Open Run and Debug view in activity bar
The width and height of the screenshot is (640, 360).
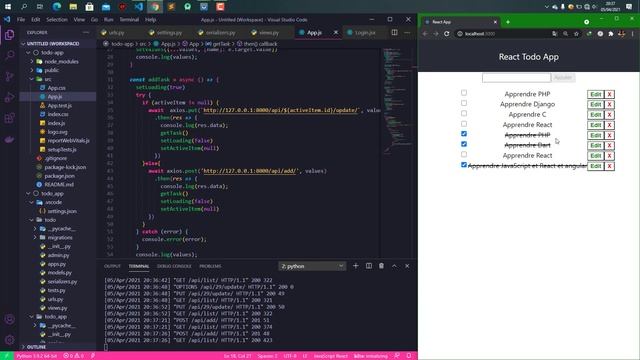(x=9, y=97)
